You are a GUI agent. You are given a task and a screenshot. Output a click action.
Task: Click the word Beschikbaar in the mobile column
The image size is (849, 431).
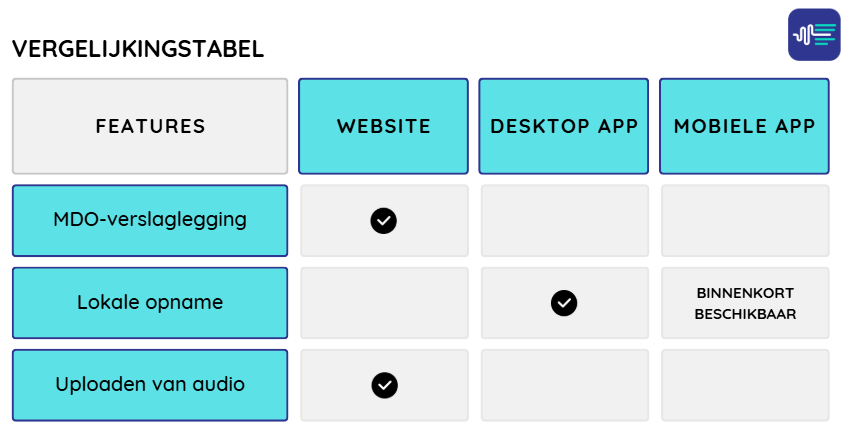745,313
